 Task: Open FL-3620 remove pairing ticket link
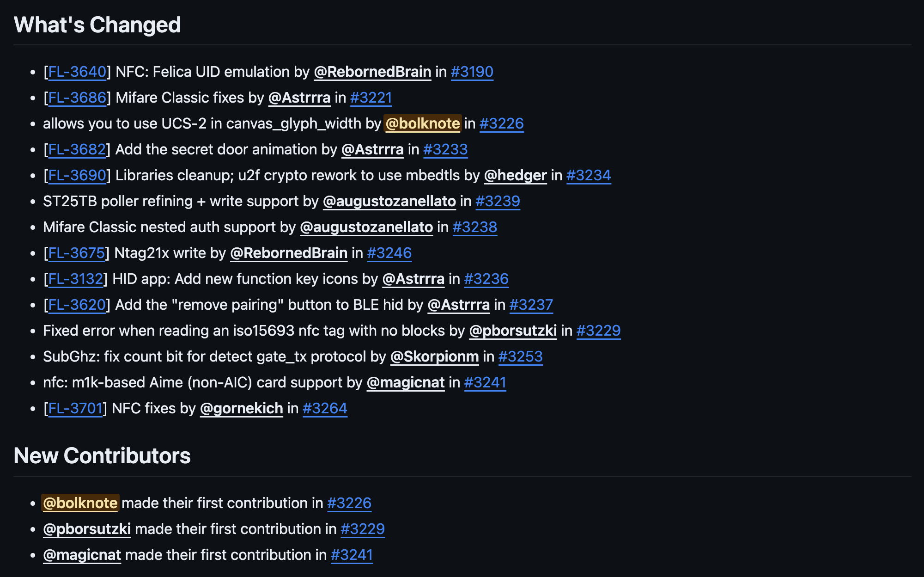pos(77,305)
